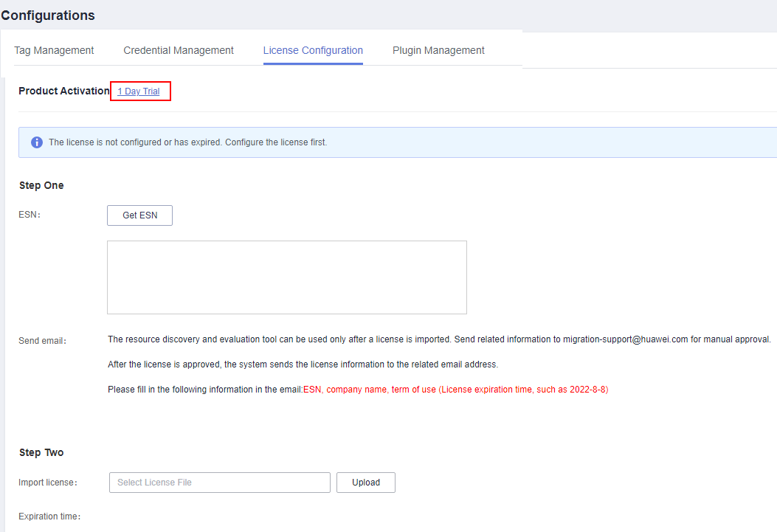Click the blue info icon in the license alert

pyautogui.click(x=37, y=142)
